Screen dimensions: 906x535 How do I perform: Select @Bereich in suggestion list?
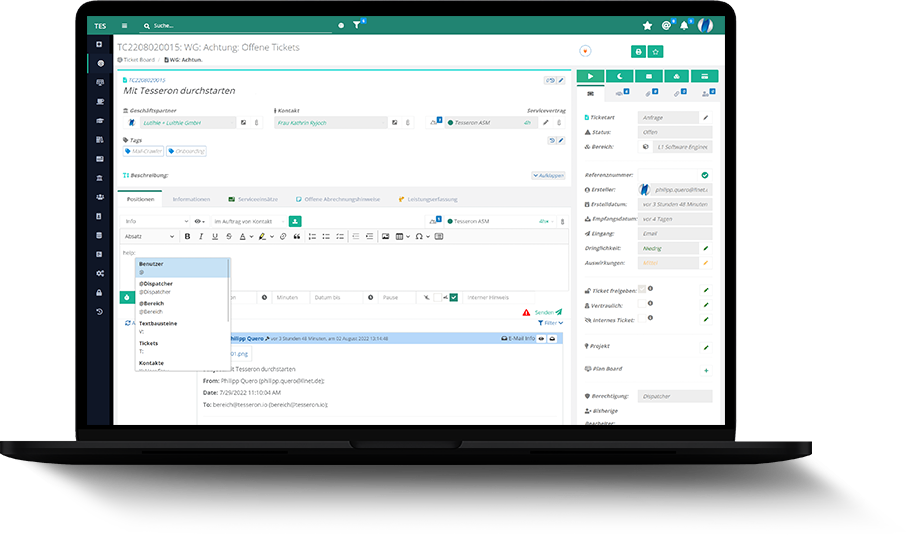(x=183, y=307)
